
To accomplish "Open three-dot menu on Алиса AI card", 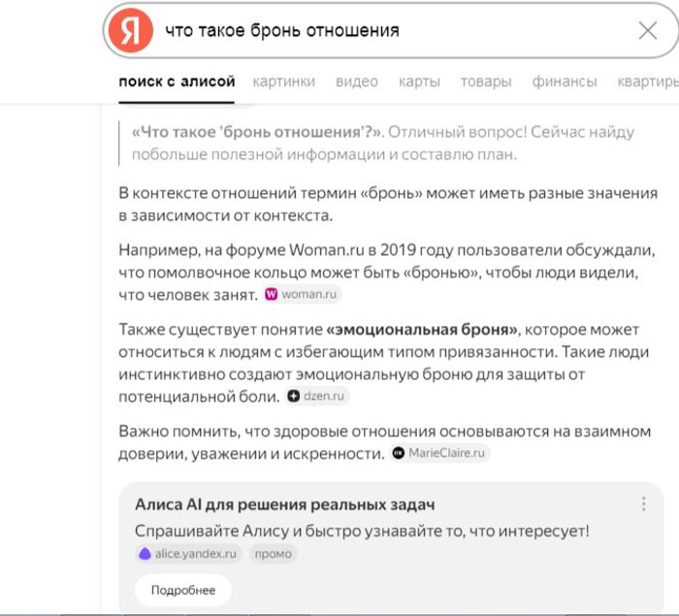I will coord(643,504).
